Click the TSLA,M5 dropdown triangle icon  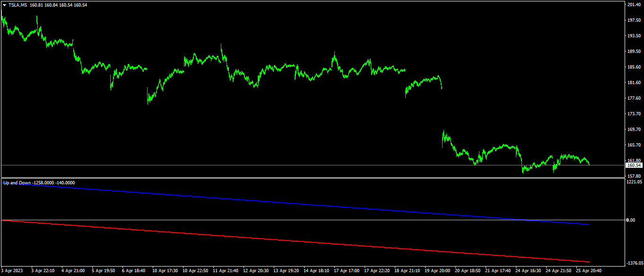click(4, 5)
